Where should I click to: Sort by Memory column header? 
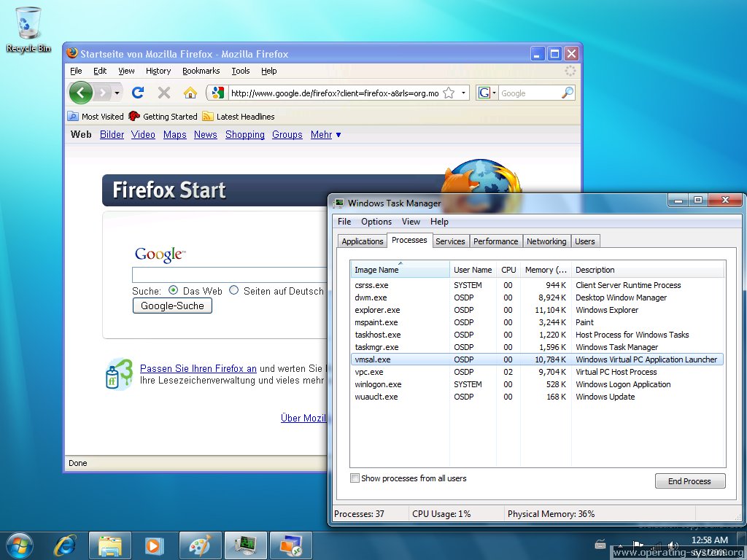[546, 270]
